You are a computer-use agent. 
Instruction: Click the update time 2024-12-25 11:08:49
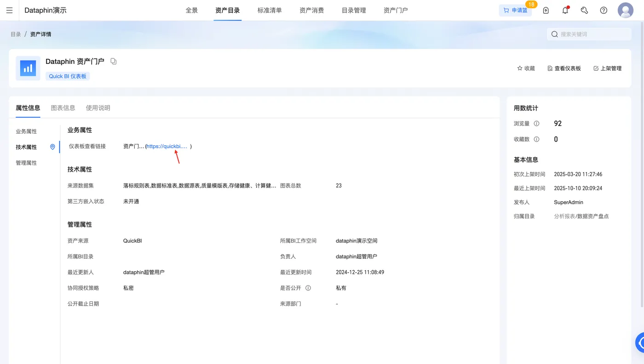point(360,273)
